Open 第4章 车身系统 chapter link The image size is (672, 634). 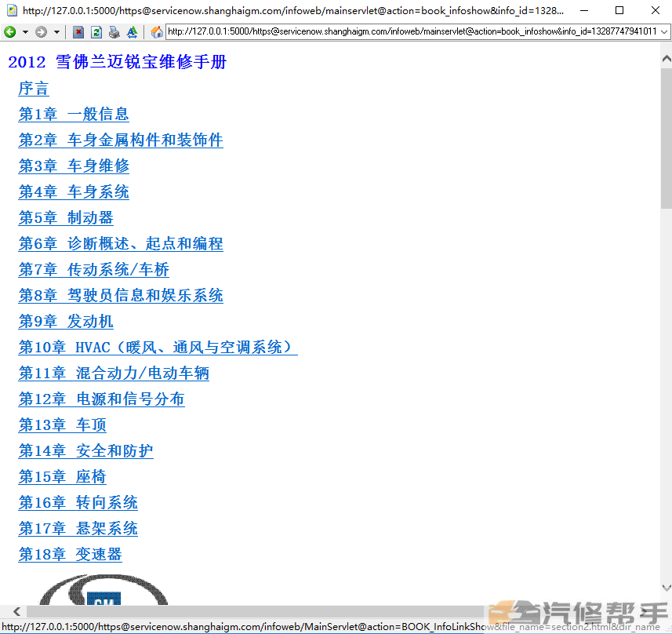coord(74,191)
